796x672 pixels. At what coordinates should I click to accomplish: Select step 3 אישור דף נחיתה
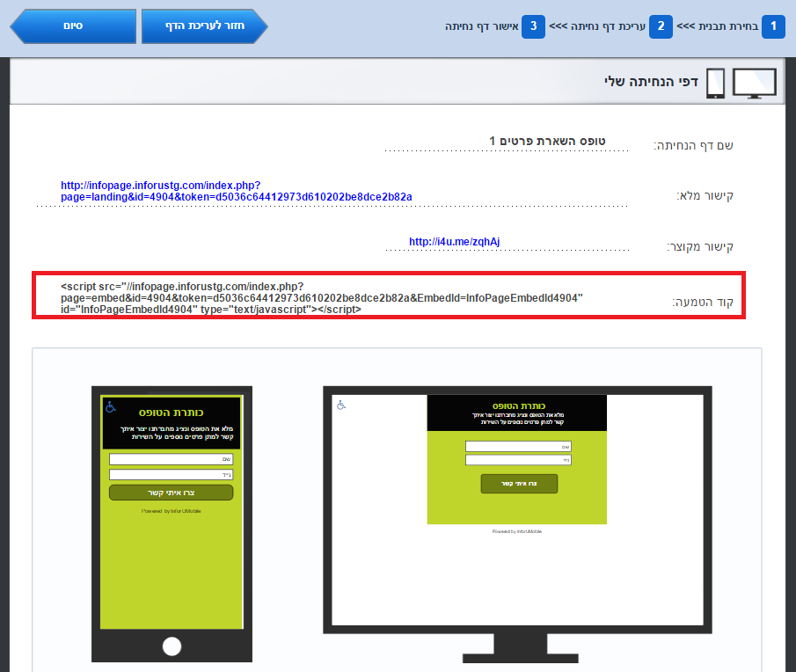pos(495,26)
